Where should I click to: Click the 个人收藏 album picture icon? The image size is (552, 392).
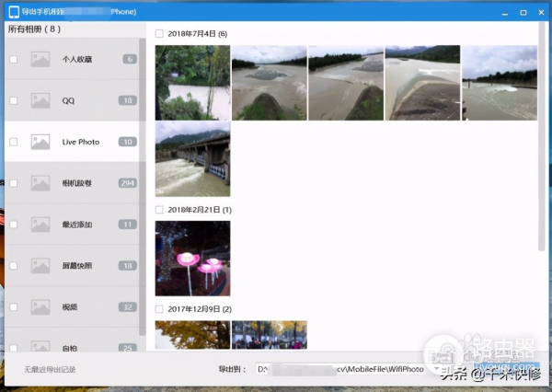point(40,59)
